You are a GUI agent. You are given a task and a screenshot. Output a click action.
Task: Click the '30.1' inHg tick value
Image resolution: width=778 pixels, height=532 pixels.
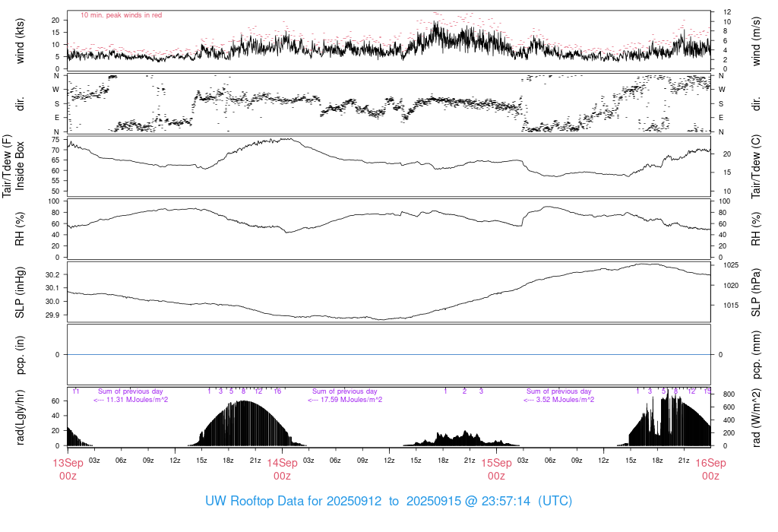pyautogui.click(x=52, y=288)
